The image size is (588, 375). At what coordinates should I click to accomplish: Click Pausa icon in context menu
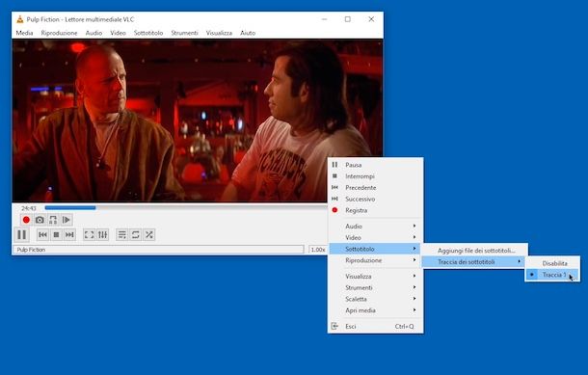334,165
